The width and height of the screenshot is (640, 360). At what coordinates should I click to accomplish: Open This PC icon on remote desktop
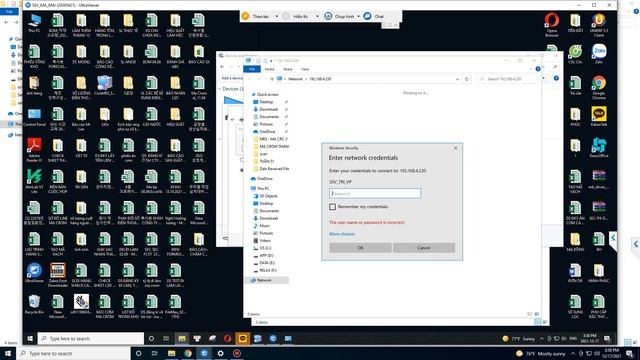point(34,23)
